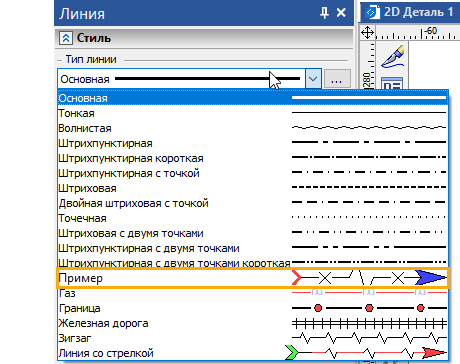Select the Тонкая line type

253,113
